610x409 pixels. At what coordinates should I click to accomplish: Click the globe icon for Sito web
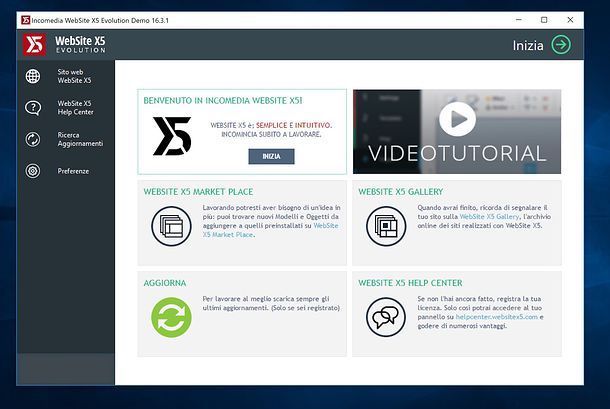pos(33,76)
